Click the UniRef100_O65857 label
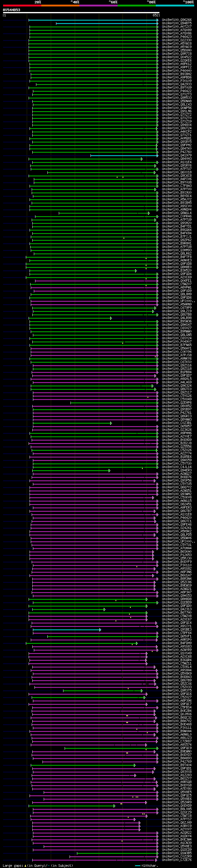The image size is (197, 868). (x=176, y=426)
